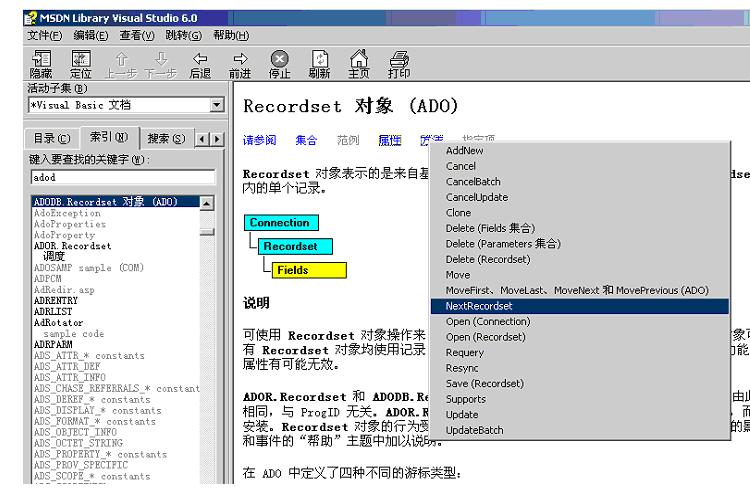
Task: Click the index list scrollbar thumb
Action: click(207, 232)
